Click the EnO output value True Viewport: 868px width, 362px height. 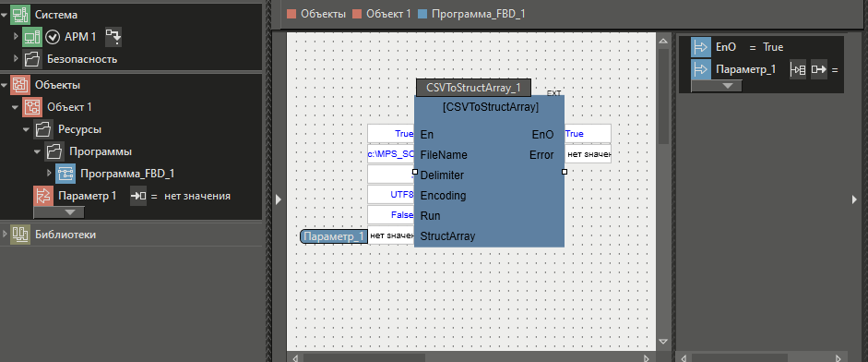pos(588,134)
